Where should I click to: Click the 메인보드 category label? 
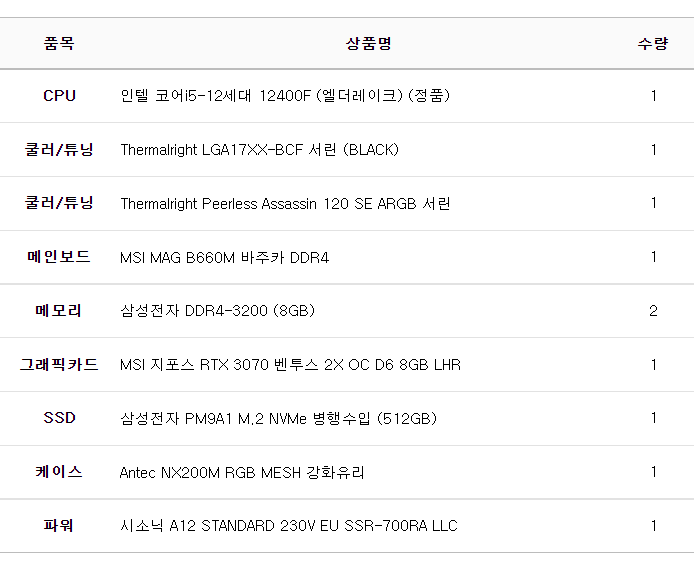59,257
